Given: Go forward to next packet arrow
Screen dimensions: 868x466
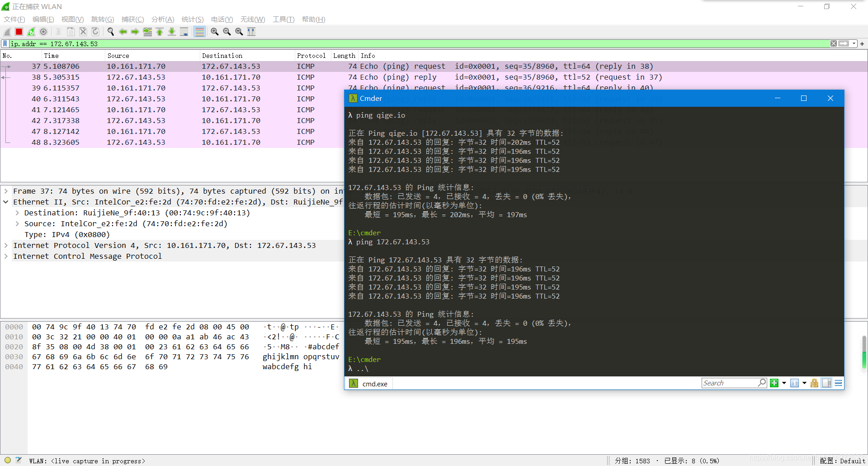Looking at the screenshot, I should (135, 32).
